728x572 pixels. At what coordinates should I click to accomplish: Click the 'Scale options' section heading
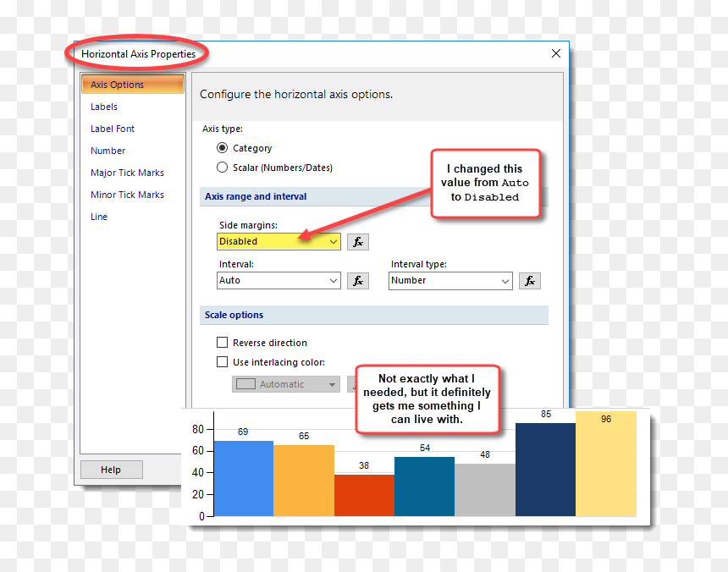[234, 315]
